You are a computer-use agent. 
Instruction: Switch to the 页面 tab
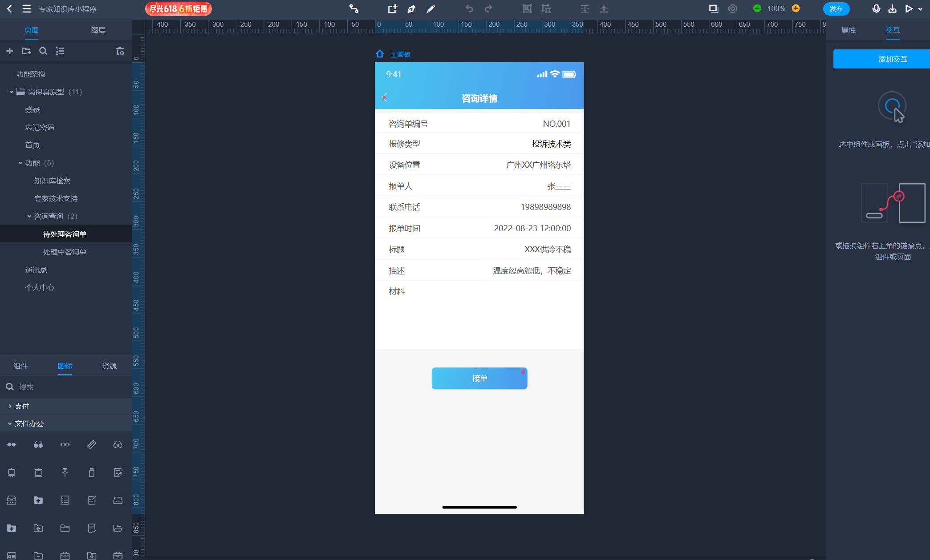[x=31, y=30]
